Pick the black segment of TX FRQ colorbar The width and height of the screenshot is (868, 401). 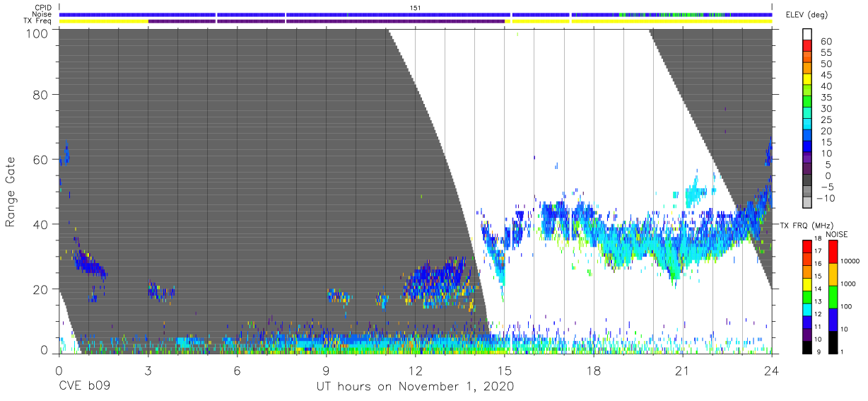(807, 346)
